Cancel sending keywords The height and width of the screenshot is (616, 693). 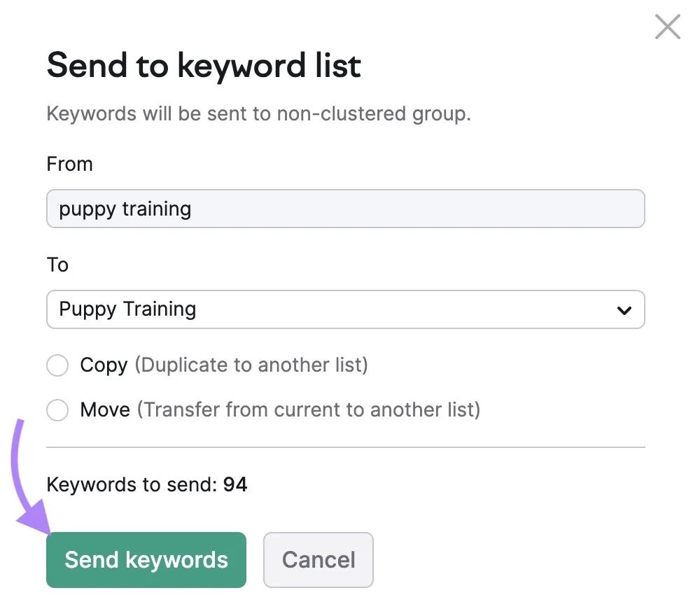point(318,560)
